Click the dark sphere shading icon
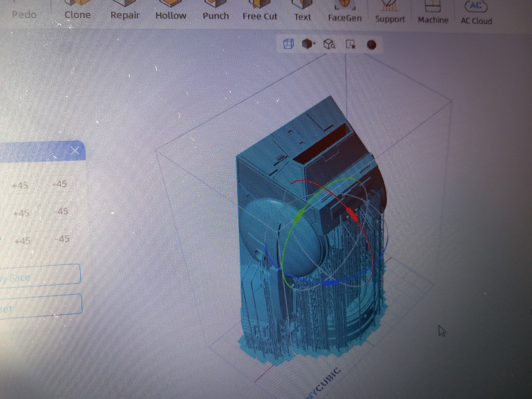 pyautogui.click(x=372, y=45)
